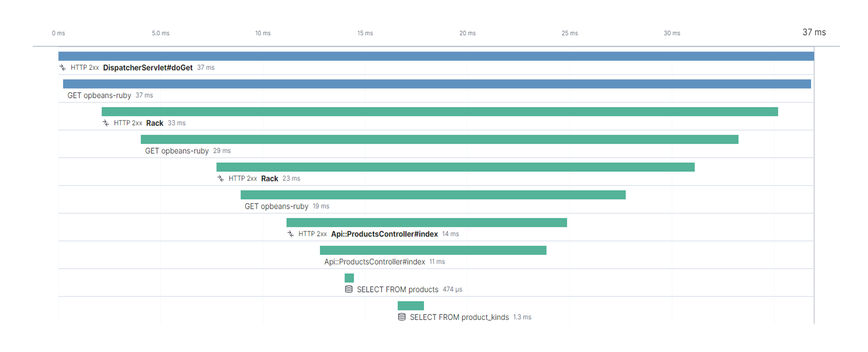Open the GET opbeans-ruby 29 ms span label
The image size is (868, 352).
177,151
